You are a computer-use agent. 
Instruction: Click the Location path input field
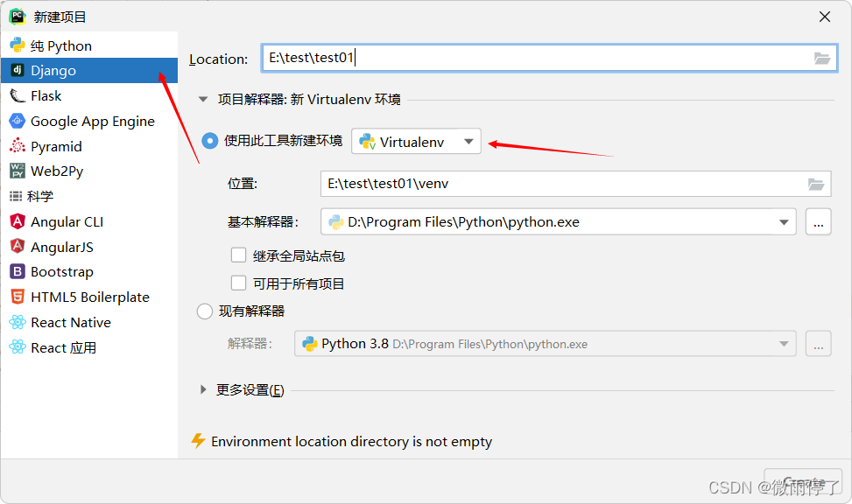point(549,58)
